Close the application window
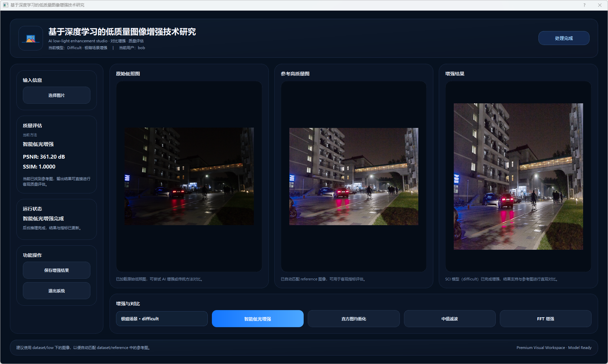This screenshot has width=608, height=364. tap(599, 5)
